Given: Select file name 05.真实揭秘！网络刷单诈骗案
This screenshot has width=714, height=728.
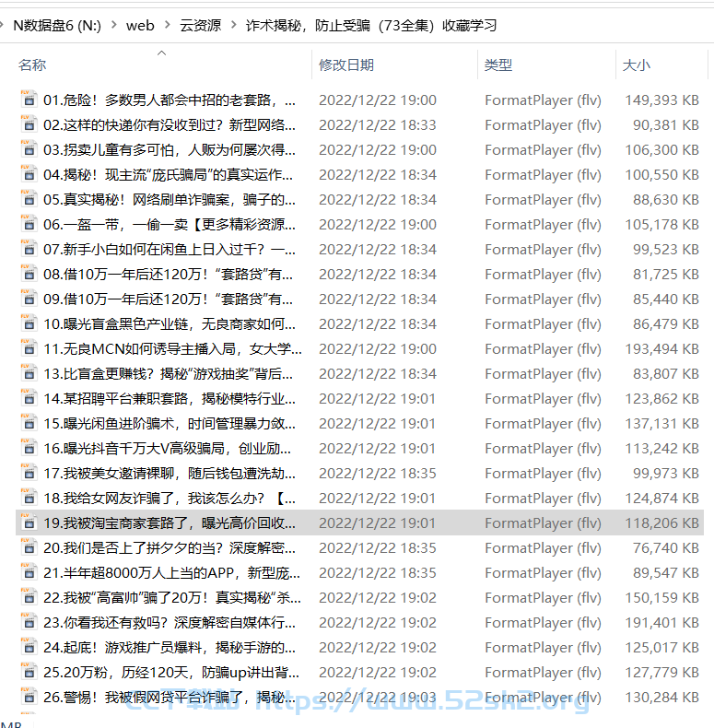Looking at the screenshot, I should click(169, 199).
